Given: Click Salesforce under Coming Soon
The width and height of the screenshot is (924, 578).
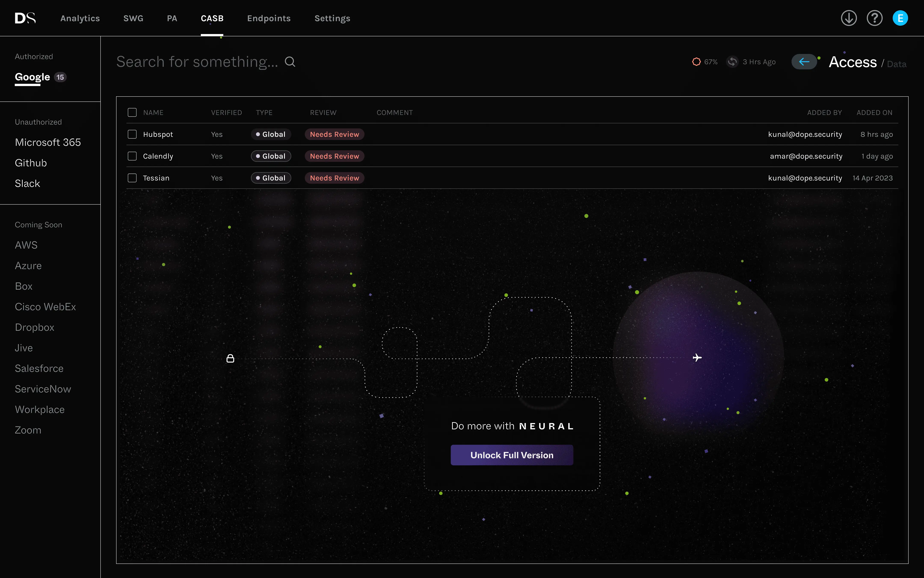Looking at the screenshot, I should [39, 368].
